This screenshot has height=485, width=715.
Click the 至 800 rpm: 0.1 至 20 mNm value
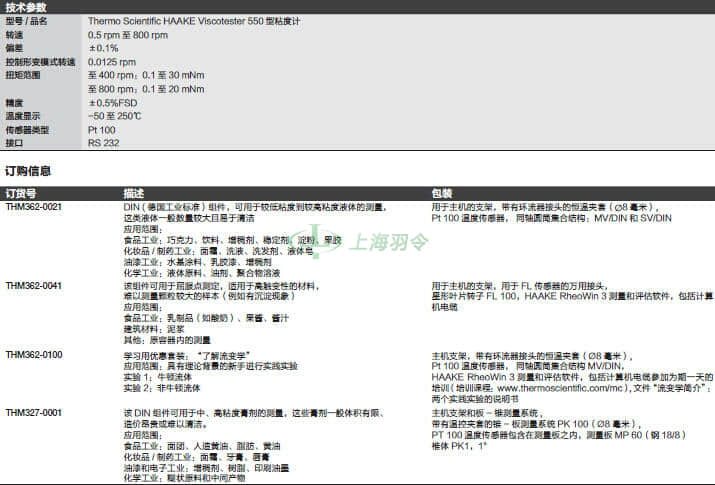146,89
